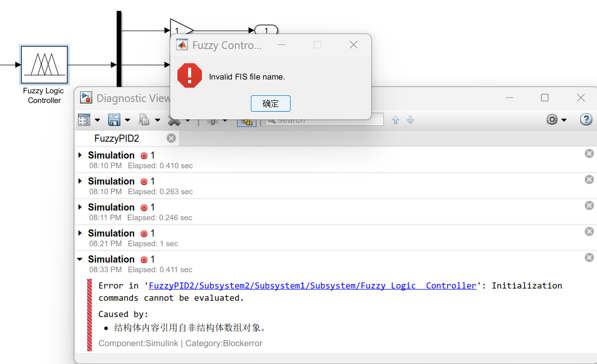Select the Fuzzy Logic Controller block
This screenshot has width=597, height=364.
[x=44, y=65]
